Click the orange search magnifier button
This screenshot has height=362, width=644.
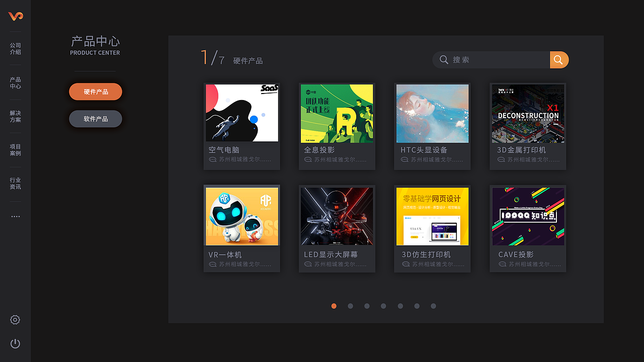(x=559, y=60)
